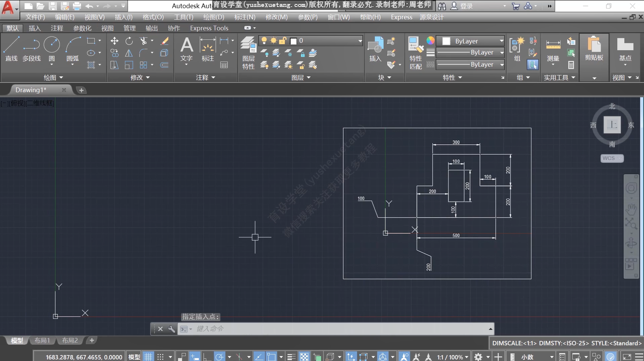Click the Fillet tool icon

point(143,53)
